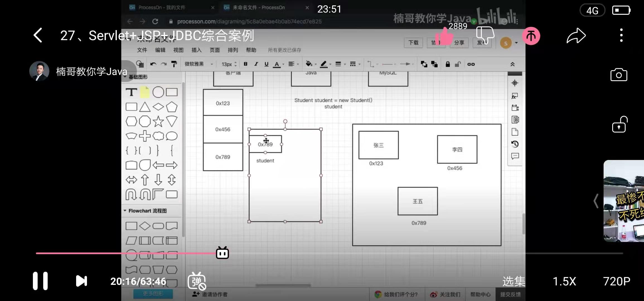Open the three-dot more options menu
The width and height of the screenshot is (644, 301).
click(621, 35)
